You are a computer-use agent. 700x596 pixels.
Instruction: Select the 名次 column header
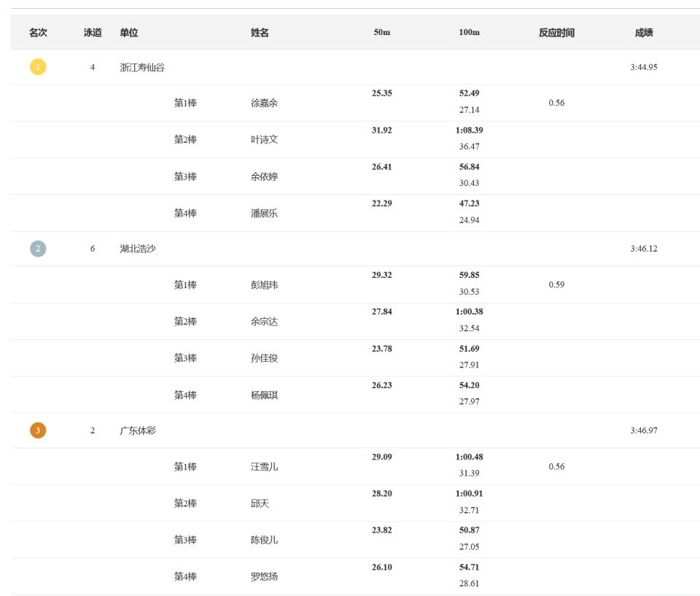click(38, 32)
